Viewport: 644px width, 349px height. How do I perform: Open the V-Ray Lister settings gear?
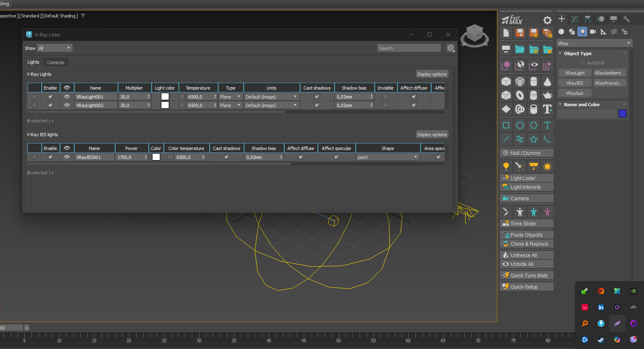(x=451, y=48)
